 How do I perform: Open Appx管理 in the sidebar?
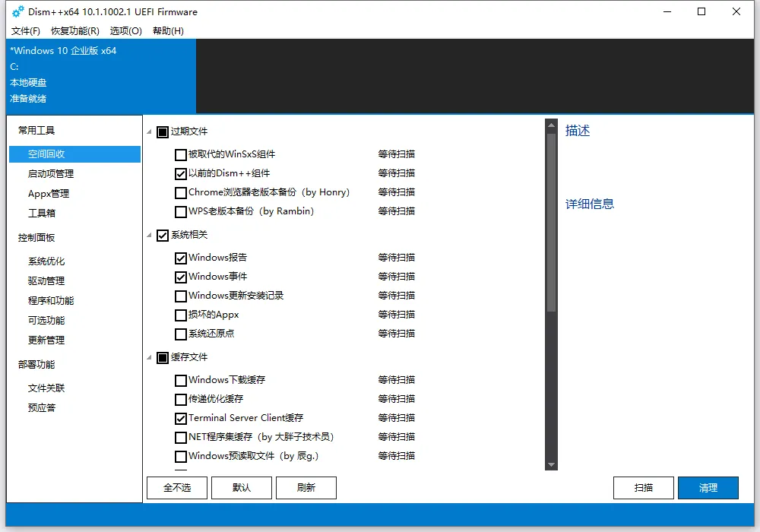point(49,193)
